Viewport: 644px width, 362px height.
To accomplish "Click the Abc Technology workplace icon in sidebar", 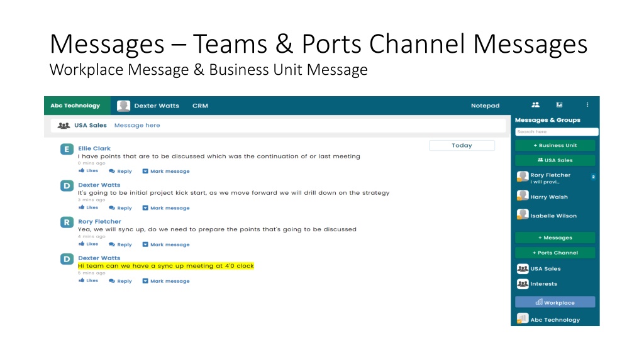I will 523,319.
